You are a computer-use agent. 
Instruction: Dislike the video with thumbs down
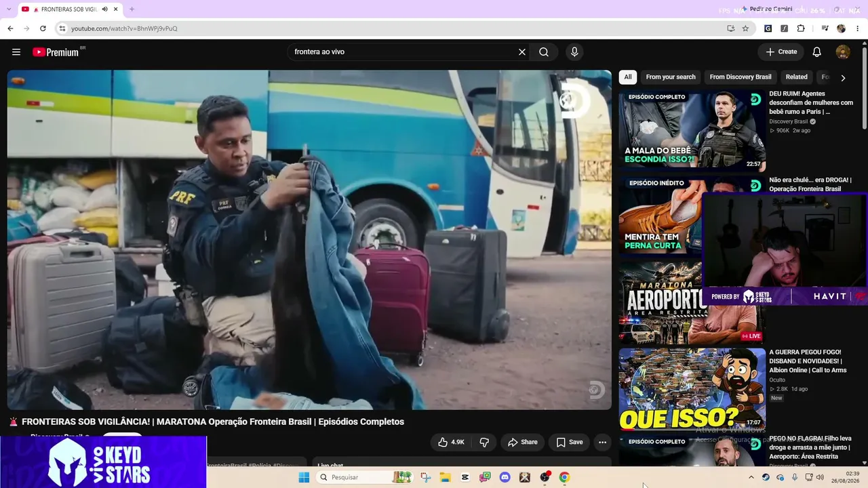point(484,442)
